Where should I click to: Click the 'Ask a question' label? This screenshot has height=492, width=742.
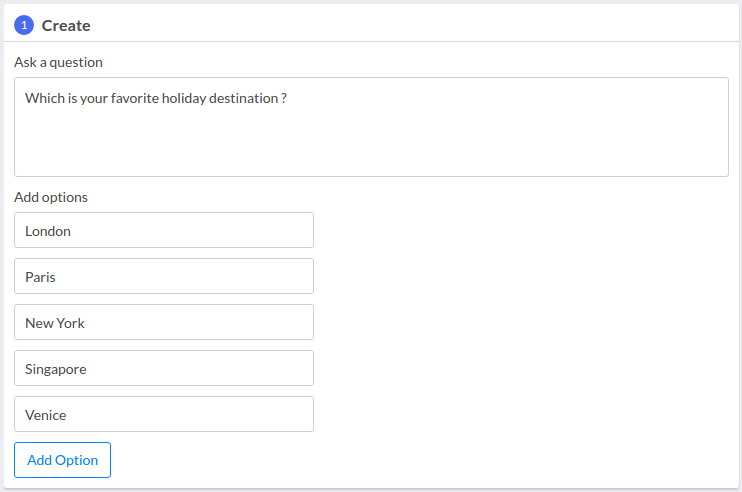click(58, 62)
